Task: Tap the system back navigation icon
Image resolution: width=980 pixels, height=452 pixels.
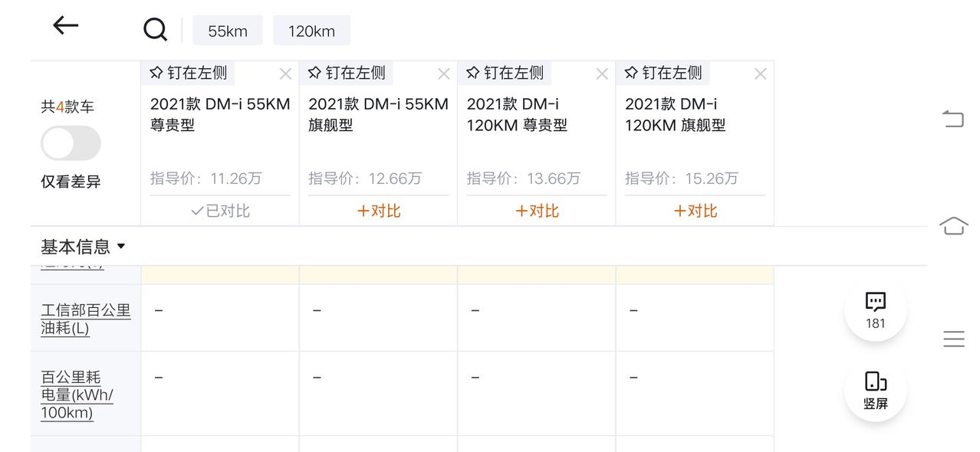Action: coord(953,119)
